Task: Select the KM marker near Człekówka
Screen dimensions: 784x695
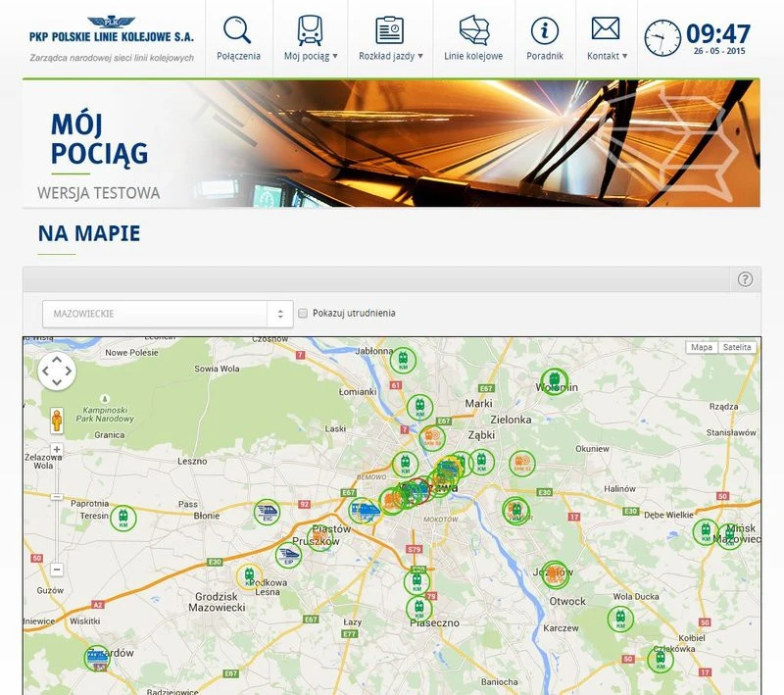Action: (x=661, y=659)
